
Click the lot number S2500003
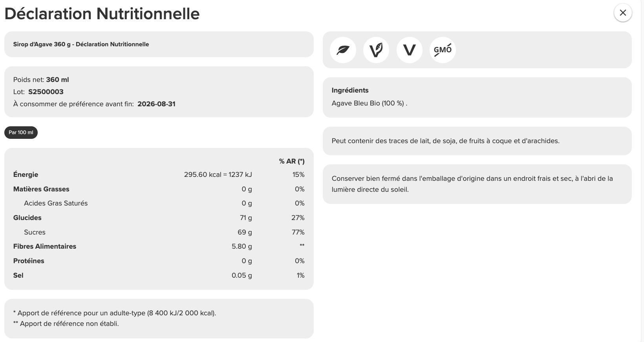46,92
